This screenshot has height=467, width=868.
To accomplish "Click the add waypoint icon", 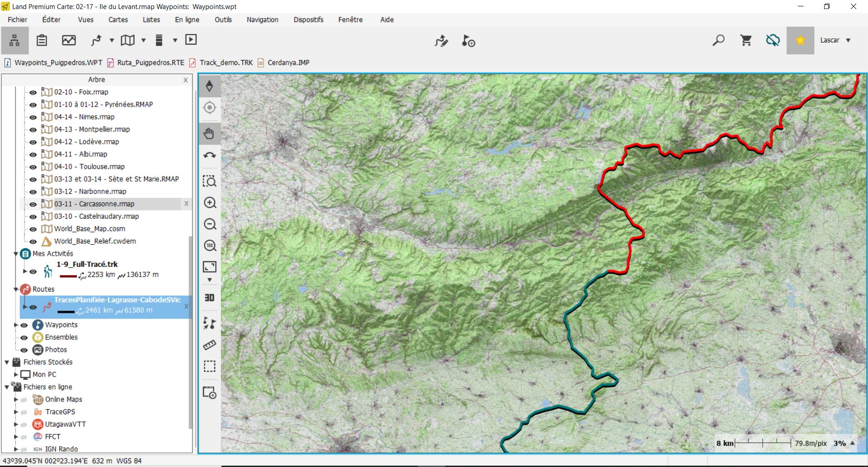I will pos(468,41).
